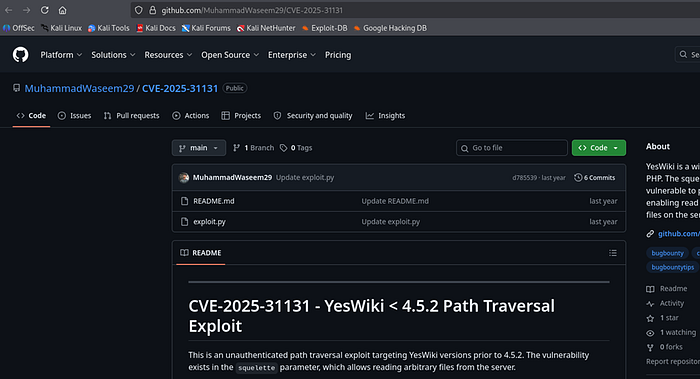View the 6 Commits history
The height and width of the screenshot is (379, 700).
pyautogui.click(x=595, y=178)
